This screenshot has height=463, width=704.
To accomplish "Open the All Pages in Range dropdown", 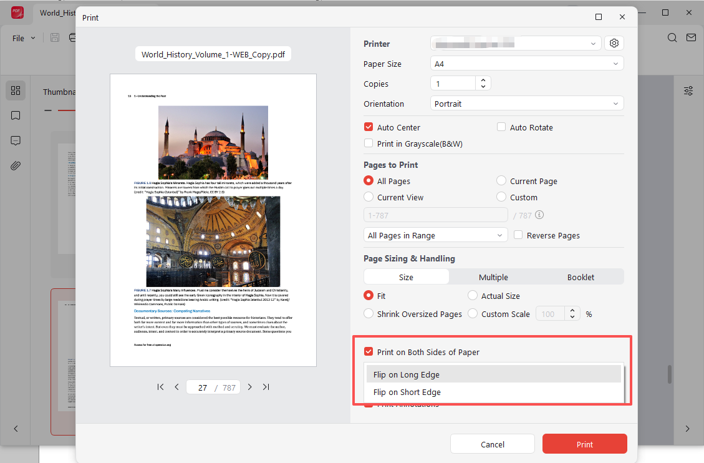I will tap(435, 235).
